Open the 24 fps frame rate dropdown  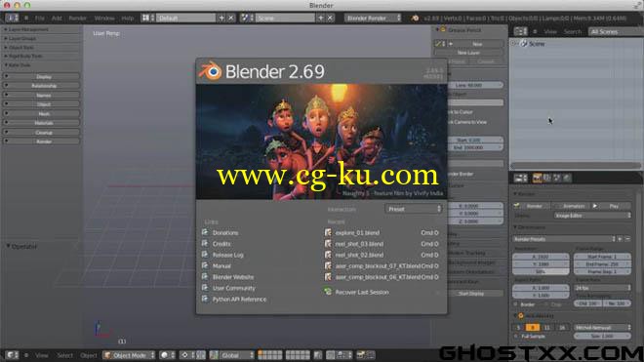coord(602,288)
